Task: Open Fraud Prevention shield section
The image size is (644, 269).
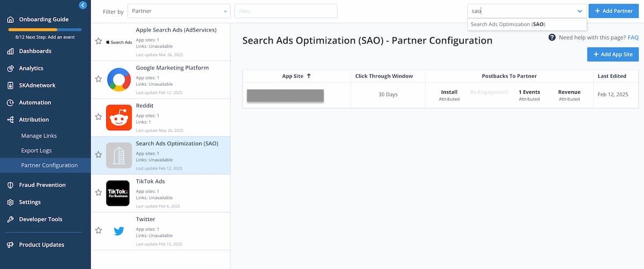Action: click(x=42, y=185)
